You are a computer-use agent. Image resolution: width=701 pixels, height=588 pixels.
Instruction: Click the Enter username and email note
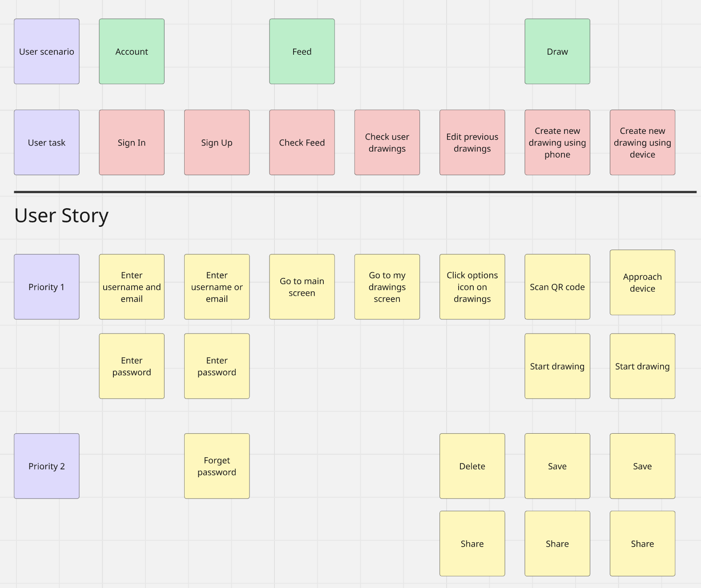[132, 287]
